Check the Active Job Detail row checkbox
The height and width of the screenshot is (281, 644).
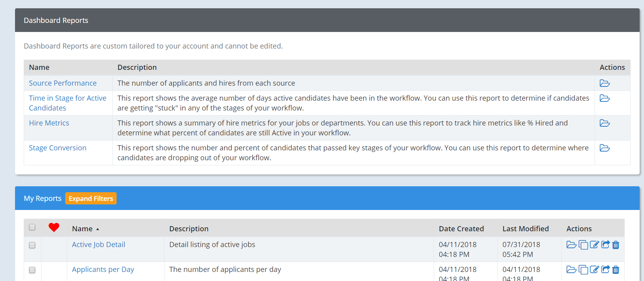tap(32, 245)
